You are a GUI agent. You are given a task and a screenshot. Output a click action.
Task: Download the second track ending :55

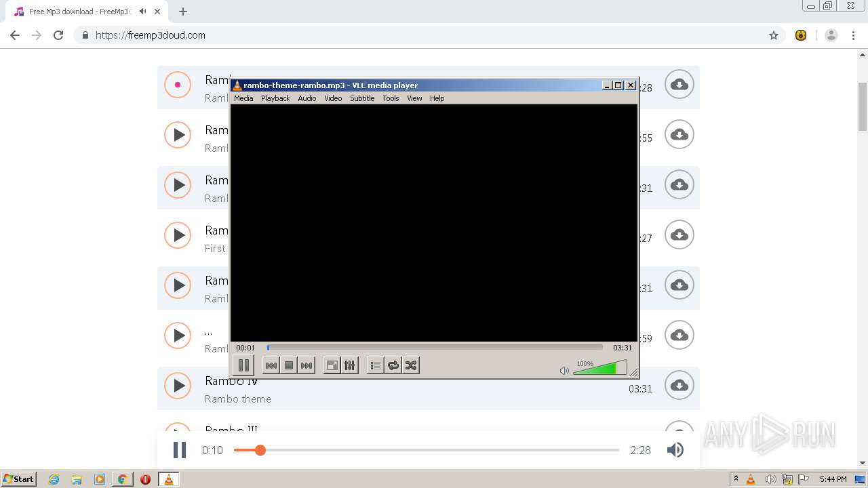(x=679, y=135)
